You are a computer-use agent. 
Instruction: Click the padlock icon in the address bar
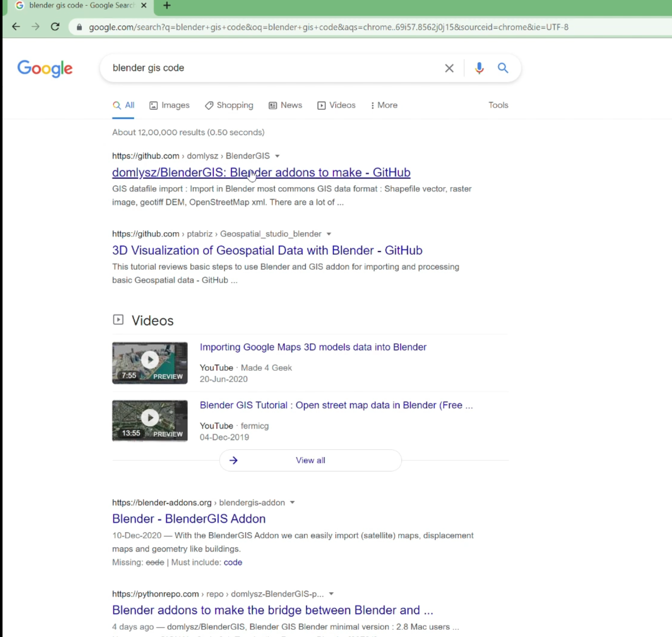(x=79, y=27)
